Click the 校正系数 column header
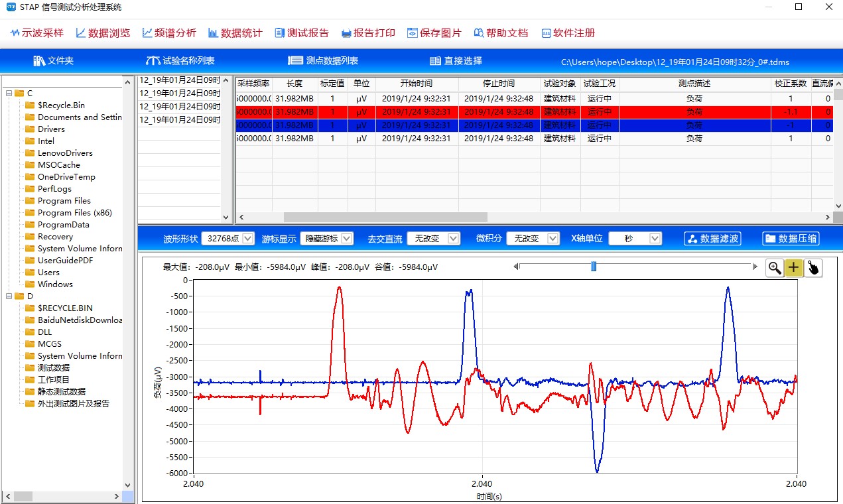The image size is (843, 504). click(791, 84)
